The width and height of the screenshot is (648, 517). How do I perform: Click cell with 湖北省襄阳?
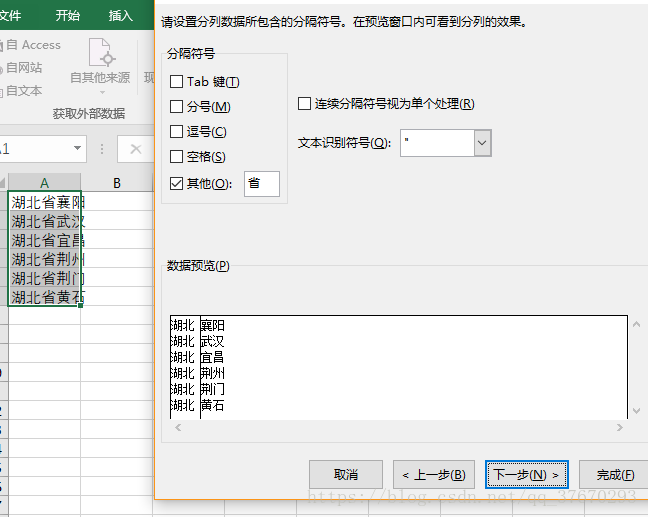click(x=44, y=202)
